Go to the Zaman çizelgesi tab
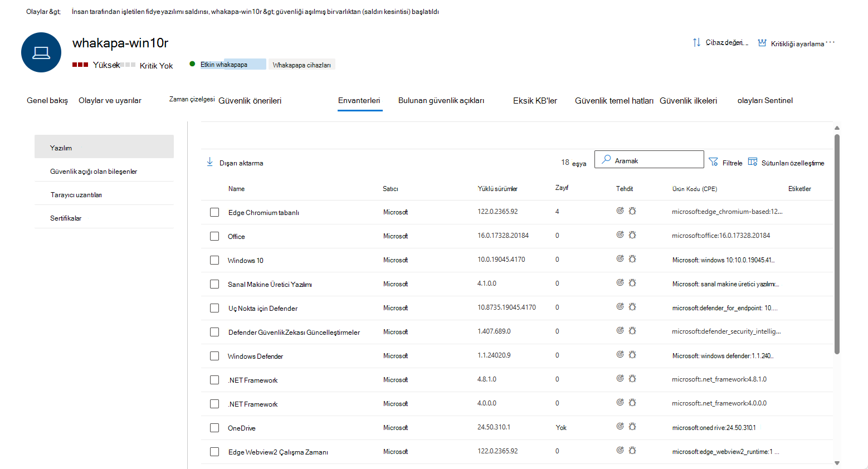The width and height of the screenshot is (868, 469). coord(192,99)
